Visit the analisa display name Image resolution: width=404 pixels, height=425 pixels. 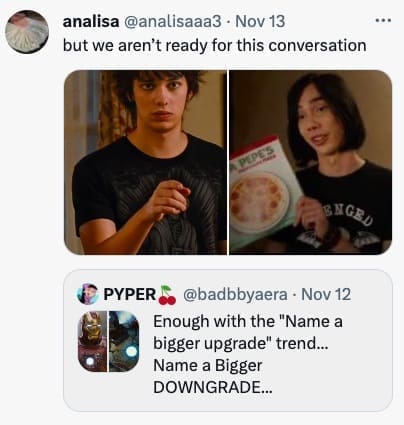pyautogui.click(x=91, y=22)
